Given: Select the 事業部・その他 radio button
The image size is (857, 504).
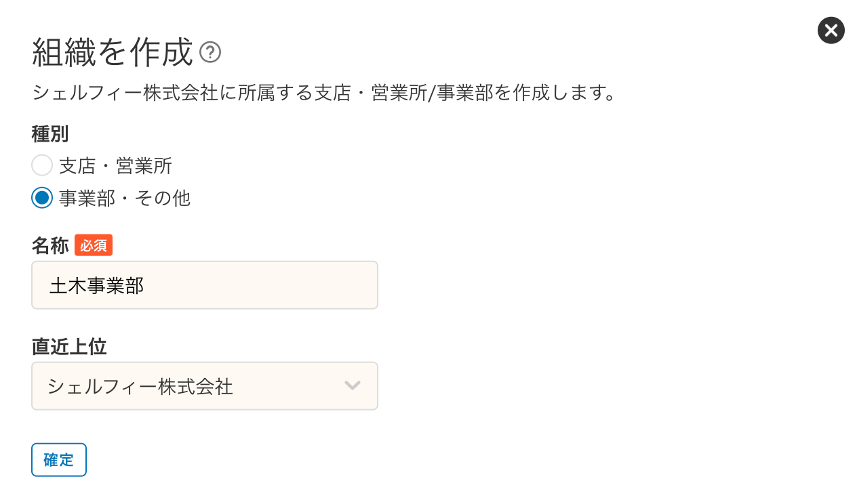Looking at the screenshot, I should 42,198.
